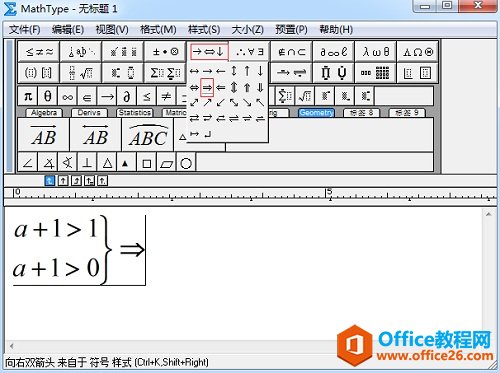Open the uppercase Greek letters palette (Λ Ω)

coord(418,52)
